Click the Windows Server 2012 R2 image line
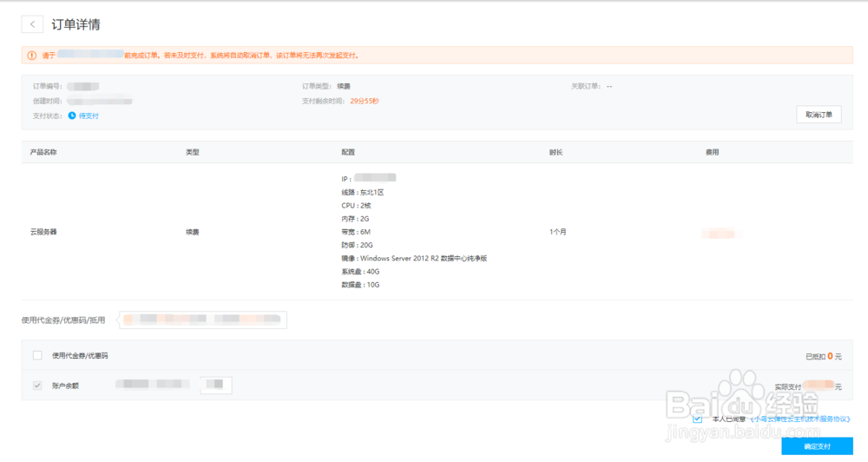Screen dimensions: 868x462 point(414,258)
